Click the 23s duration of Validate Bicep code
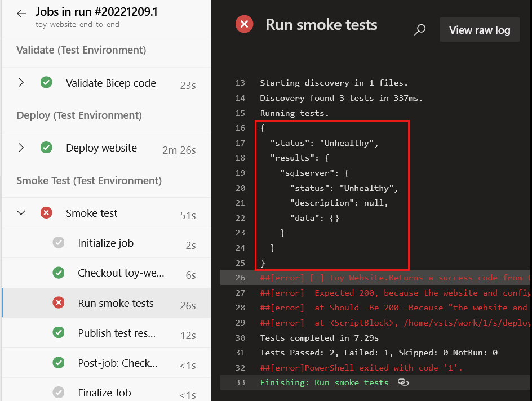 click(x=188, y=86)
